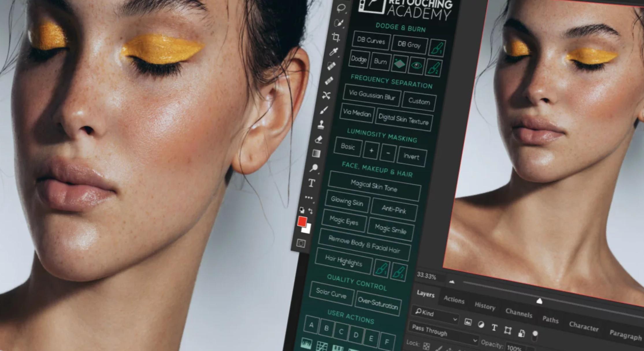The width and height of the screenshot is (644, 351).
Task: Toggle the eye icon in Dodge & Burn
Action: pos(416,66)
